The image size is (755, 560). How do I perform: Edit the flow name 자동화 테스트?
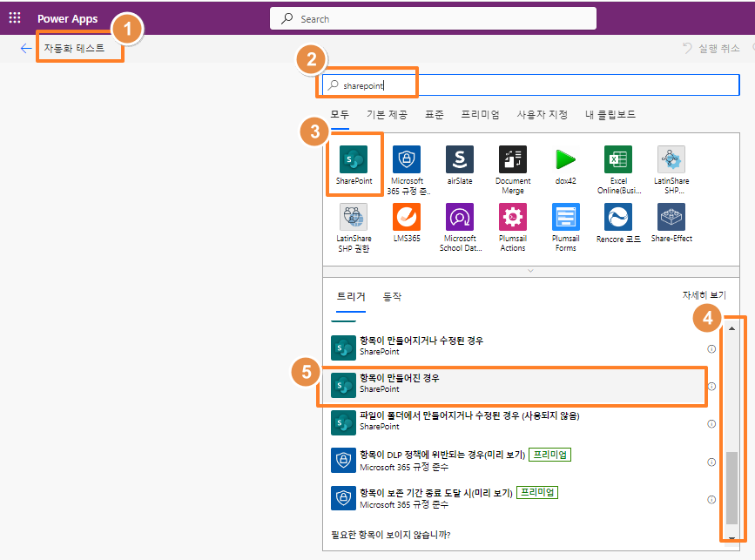(75, 48)
